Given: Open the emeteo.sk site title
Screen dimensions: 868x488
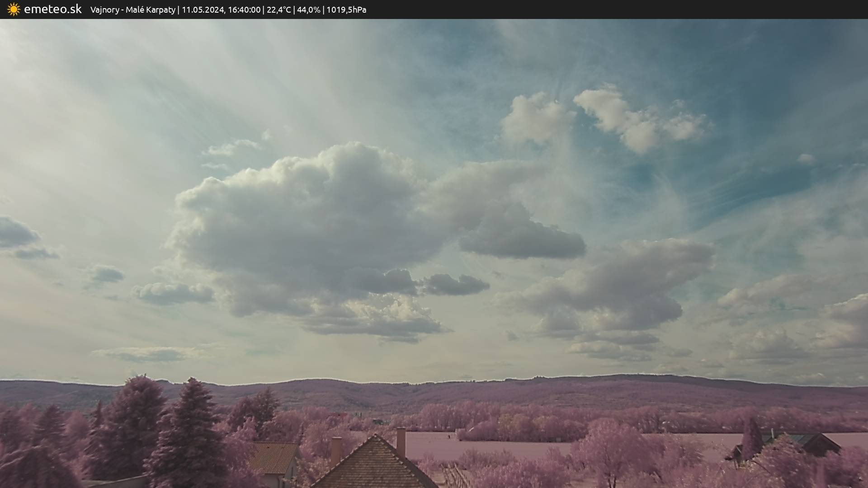Looking at the screenshot, I should 52,9.
